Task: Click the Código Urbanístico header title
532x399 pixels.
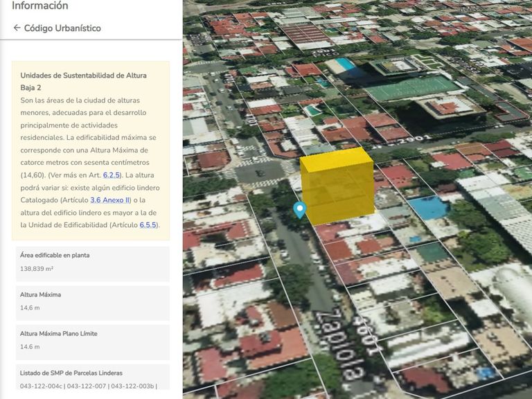Action: coord(62,28)
